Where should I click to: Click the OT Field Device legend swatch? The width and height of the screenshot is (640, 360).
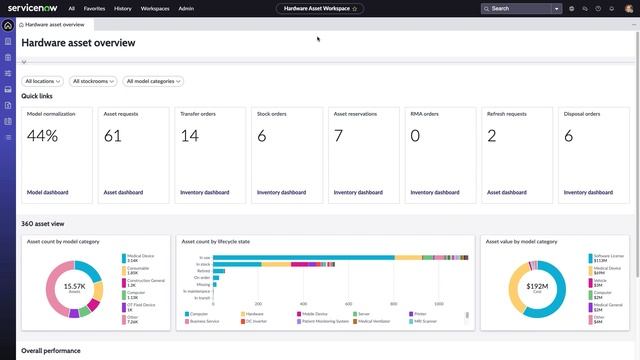tap(124, 307)
